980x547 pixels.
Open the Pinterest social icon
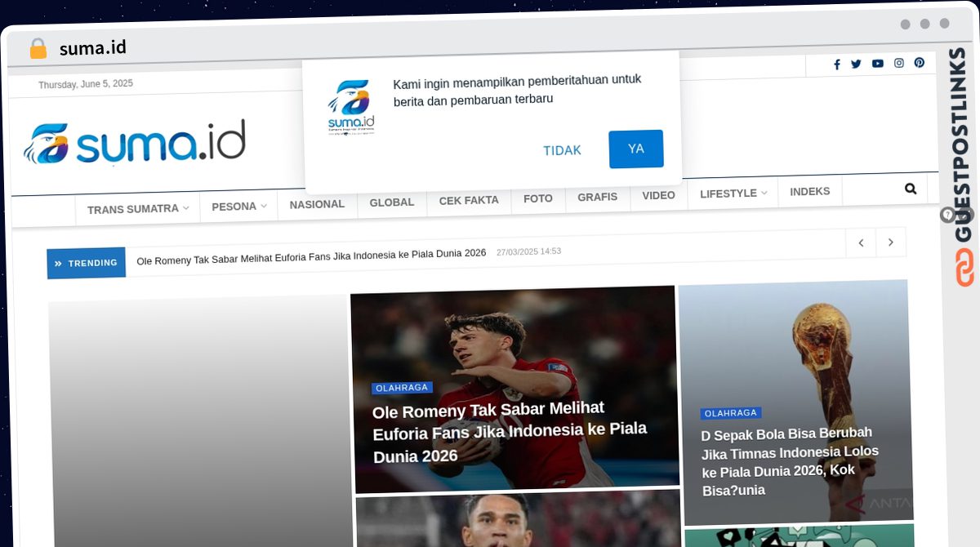[x=919, y=63]
